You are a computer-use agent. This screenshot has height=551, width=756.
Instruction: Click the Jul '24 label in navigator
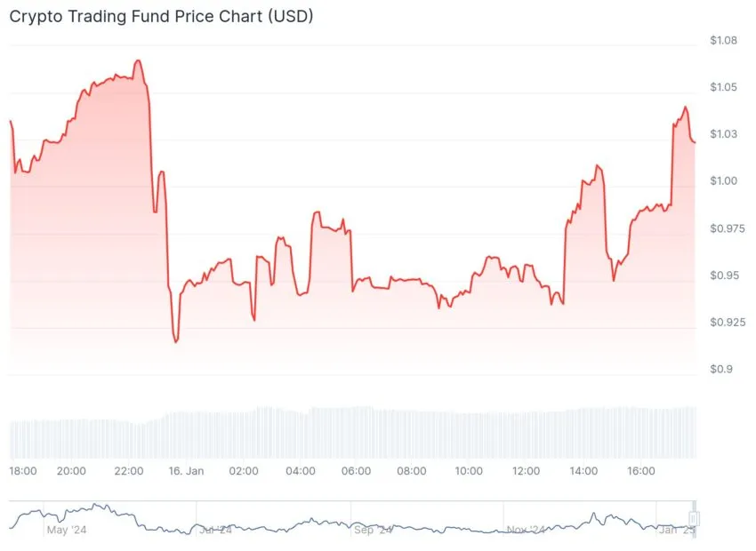215,531
